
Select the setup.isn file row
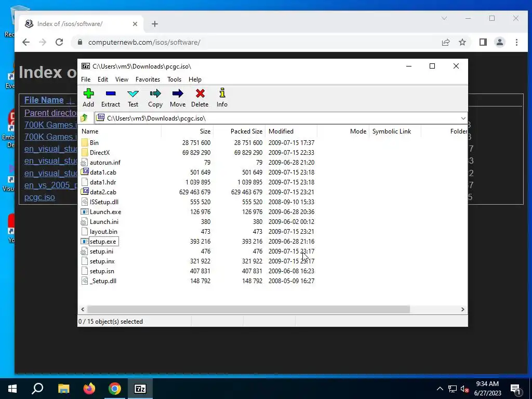[198, 271]
